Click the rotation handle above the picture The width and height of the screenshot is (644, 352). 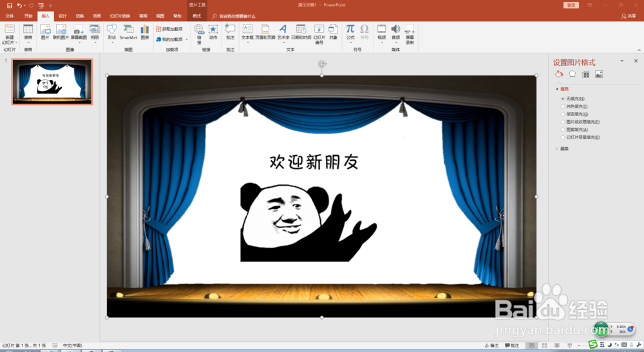click(322, 64)
